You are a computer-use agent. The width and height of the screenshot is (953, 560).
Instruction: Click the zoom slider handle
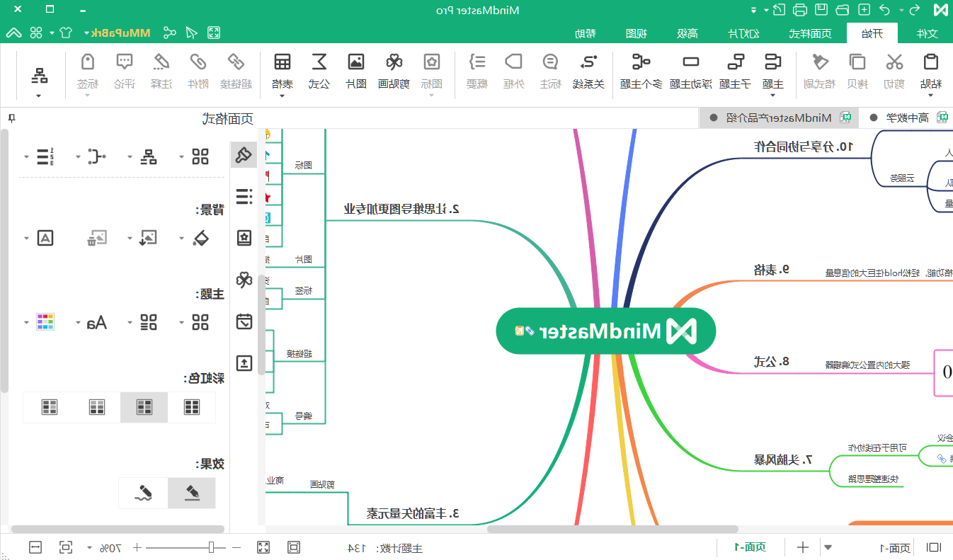coord(212,547)
